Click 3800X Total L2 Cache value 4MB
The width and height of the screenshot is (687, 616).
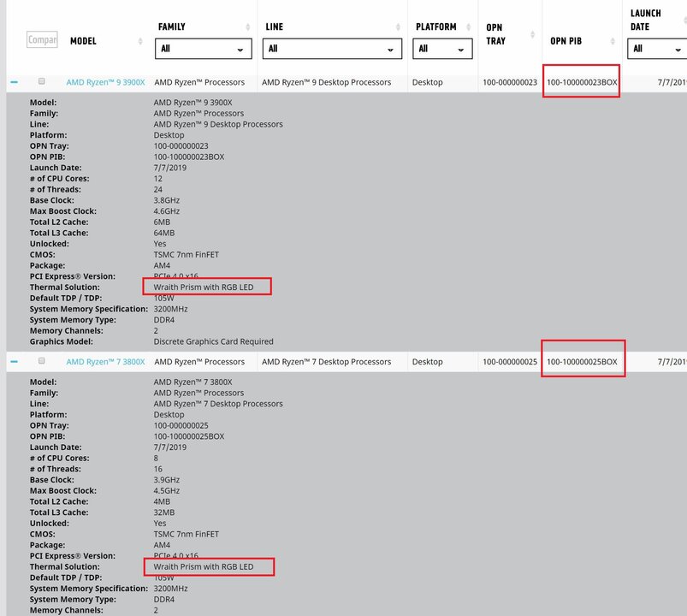[x=162, y=501]
